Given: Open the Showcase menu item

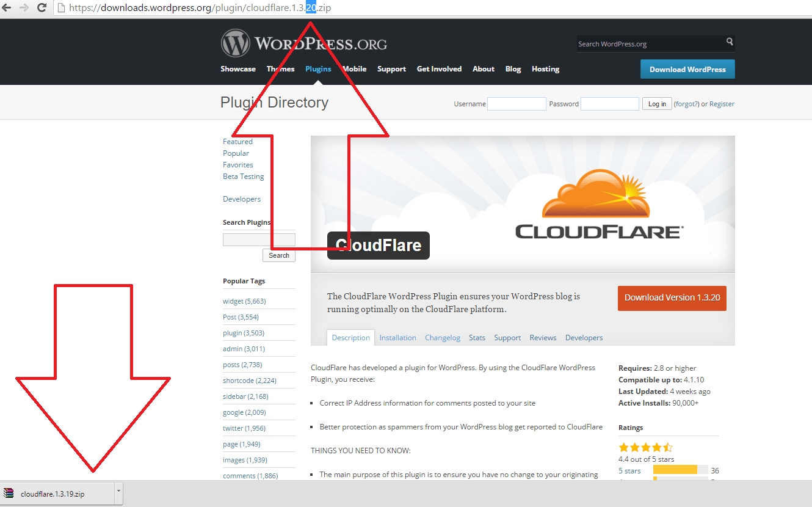Looking at the screenshot, I should tap(238, 69).
